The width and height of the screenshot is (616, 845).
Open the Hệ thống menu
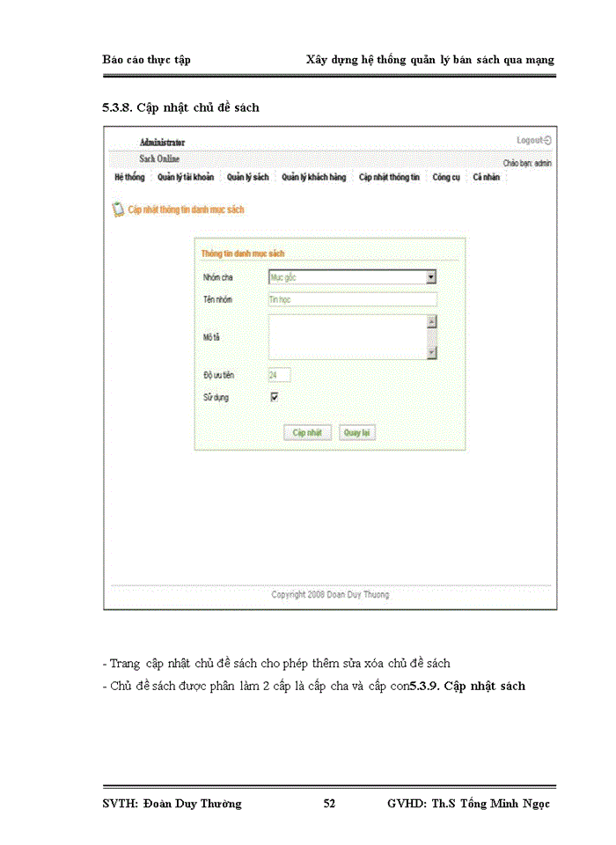[x=129, y=177]
